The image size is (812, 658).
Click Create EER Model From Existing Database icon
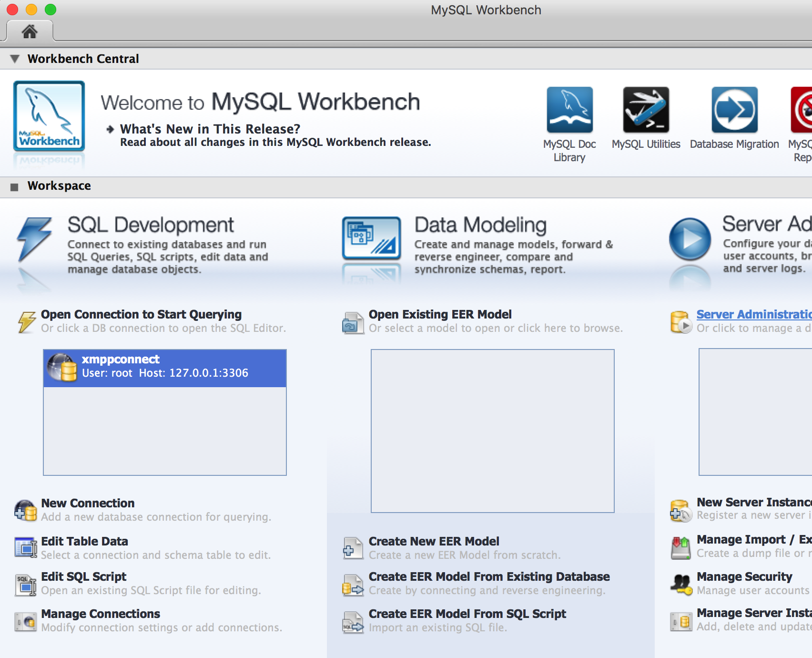353,585
